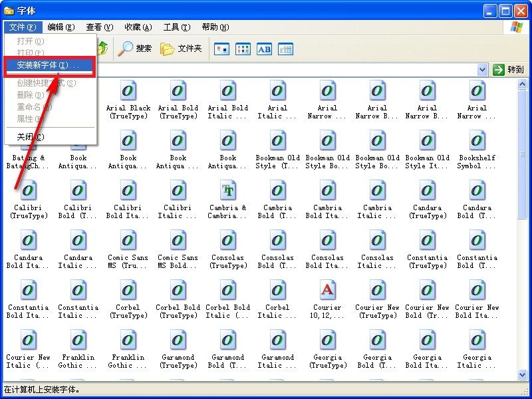Select Courier New (TrueType) font icon
Viewport: 532px width, 399px height.
377,290
